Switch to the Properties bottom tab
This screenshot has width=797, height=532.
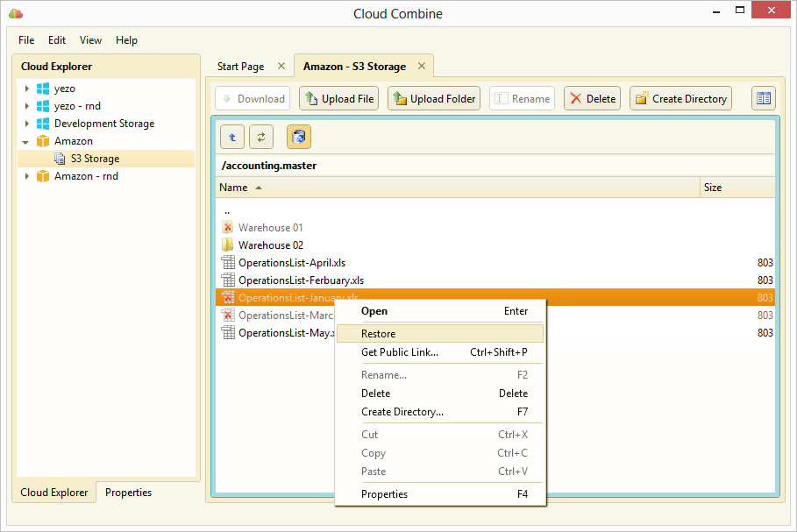pos(128,493)
